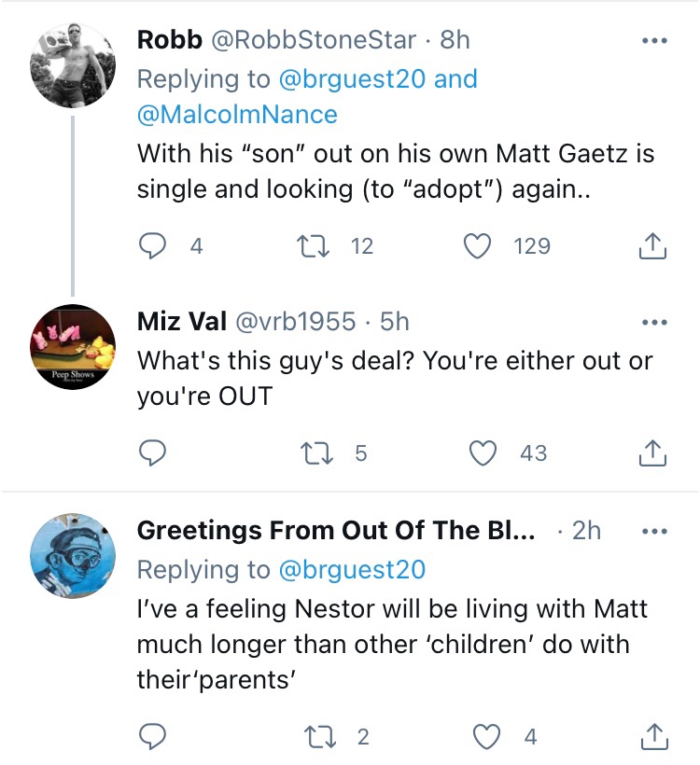The image size is (700, 765).
Task: Reply to Robb's tweet
Action: click(x=153, y=246)
